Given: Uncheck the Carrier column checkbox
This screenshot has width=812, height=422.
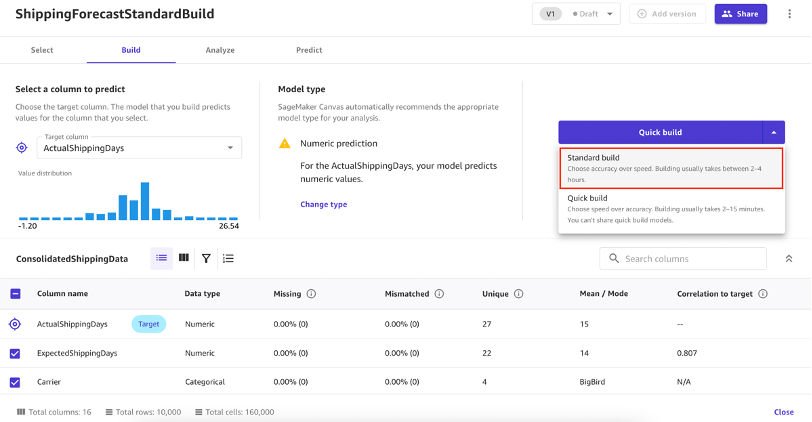Looking at the screenshot, I should 15,382.
